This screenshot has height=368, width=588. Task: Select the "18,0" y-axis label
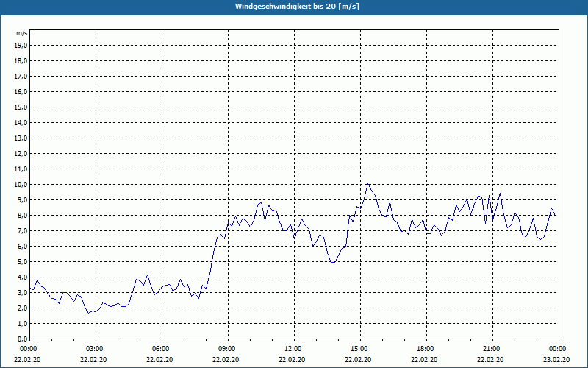pos(21,61)
